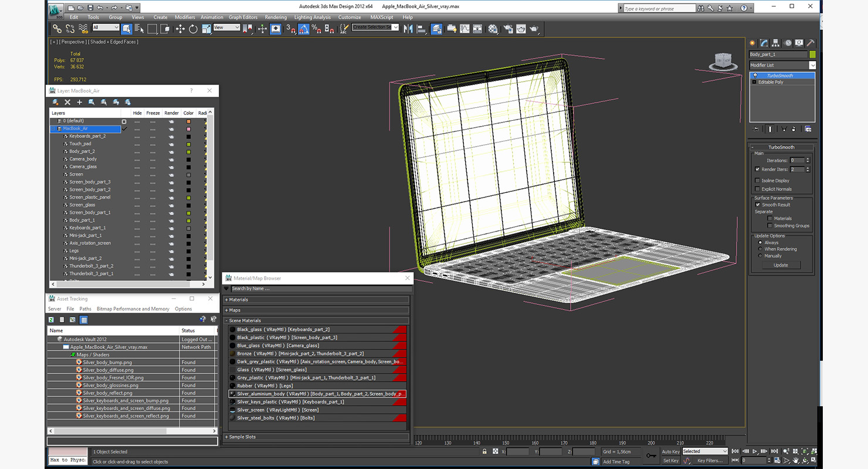The width and height of the screenshot is (868, 469).
Task: Open Bitmap Performance and Memory menu
Action: tap(133, 309)
